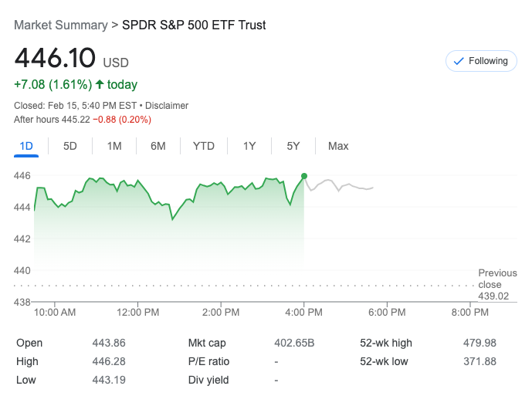Click the Market Summary breadcrumb link
532x396 pixels.
61,25
